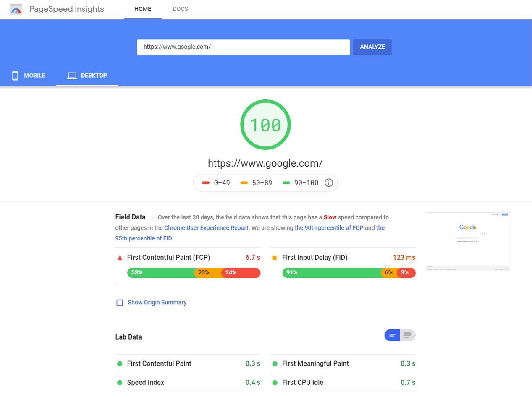The height and width of the screenshot is (397, 532).
Task: Click the mobile phone icon on MOBILE tab
Action: pos(15,76)
